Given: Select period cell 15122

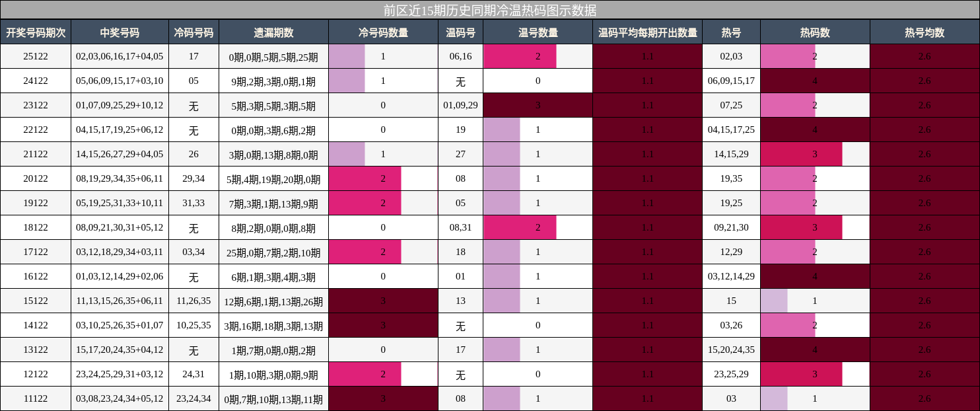Looking at the screenshot, I should tap(36, 301).
